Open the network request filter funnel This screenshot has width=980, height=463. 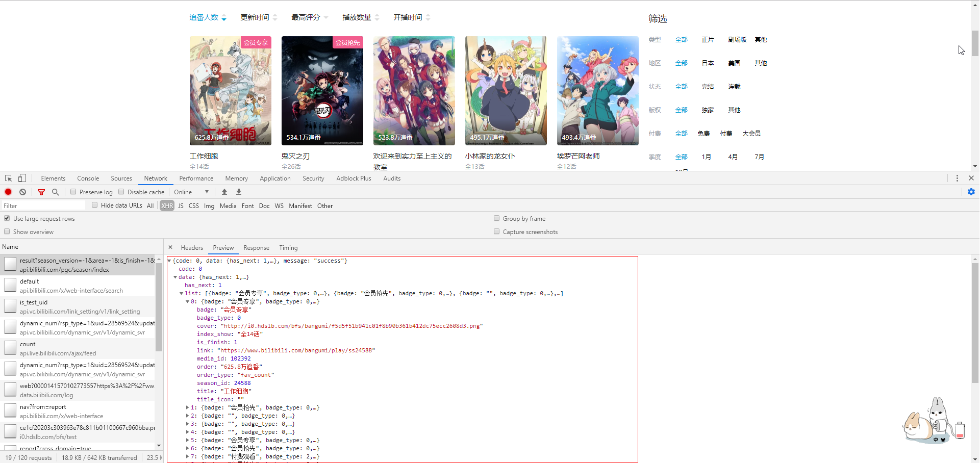click(41, 192)
